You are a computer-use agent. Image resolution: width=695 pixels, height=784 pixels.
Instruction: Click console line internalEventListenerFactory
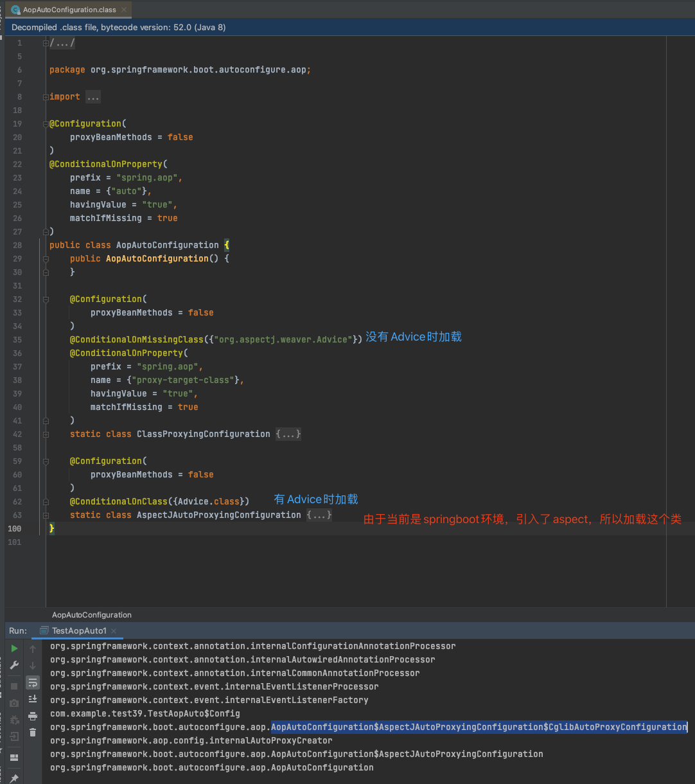[209, 700]
